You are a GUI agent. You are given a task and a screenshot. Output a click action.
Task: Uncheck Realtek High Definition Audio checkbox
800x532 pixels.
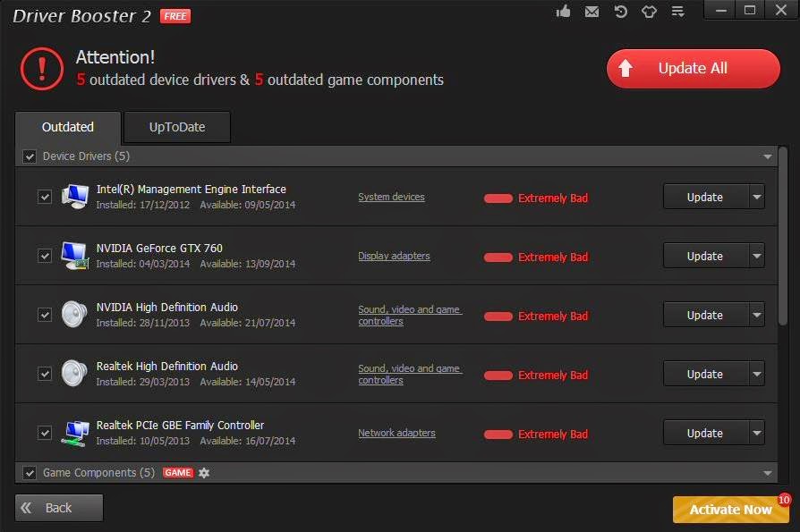pyautogui.click(x=45, y=374)
